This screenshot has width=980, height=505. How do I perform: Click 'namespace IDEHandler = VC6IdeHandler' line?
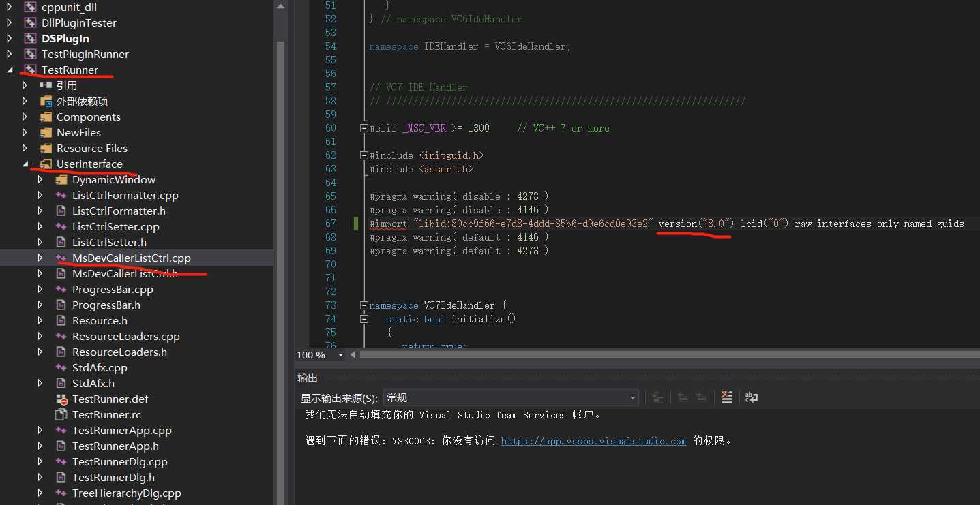pyautogui.click(x=469, y=46)
